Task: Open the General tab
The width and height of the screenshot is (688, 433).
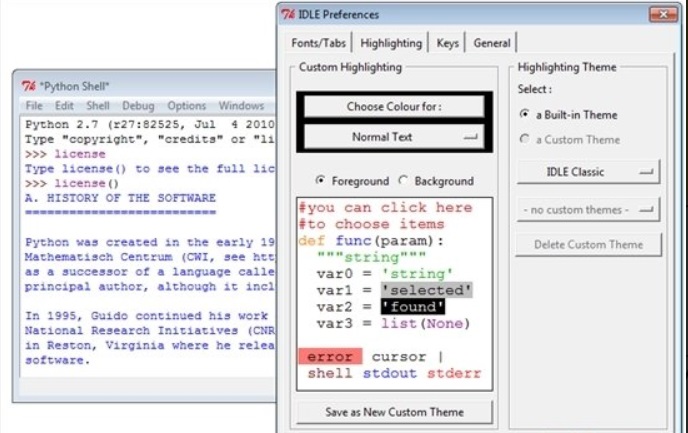Action: tap(492, 43)
